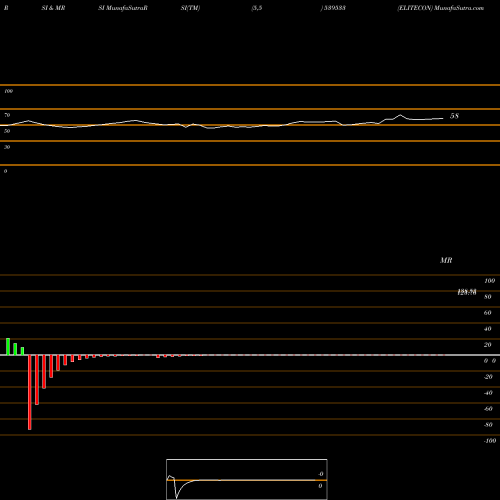The image size is (500, 500).
Task: Click the 50 level label on the RSI axis
Action: pos(7,131)
